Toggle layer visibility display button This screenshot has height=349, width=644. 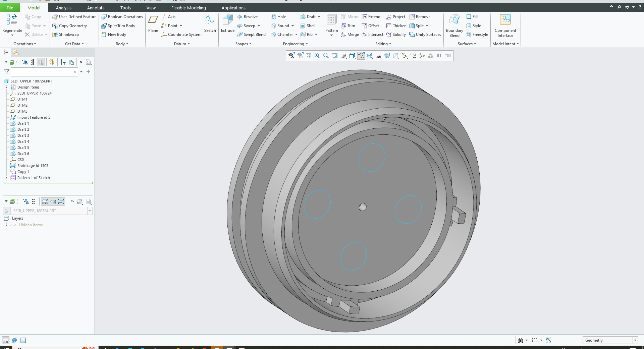point(45,201)
